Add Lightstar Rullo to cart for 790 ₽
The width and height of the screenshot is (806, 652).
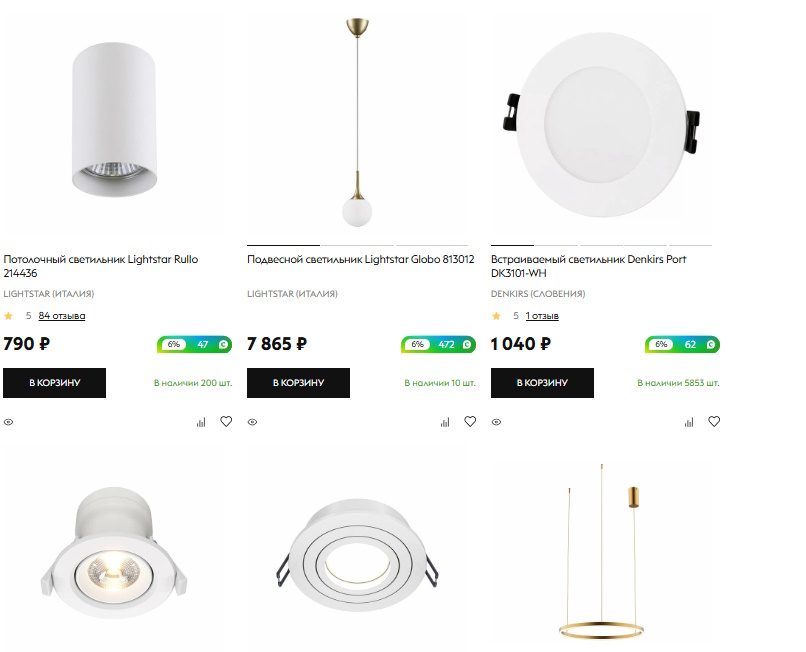(54, 383)
